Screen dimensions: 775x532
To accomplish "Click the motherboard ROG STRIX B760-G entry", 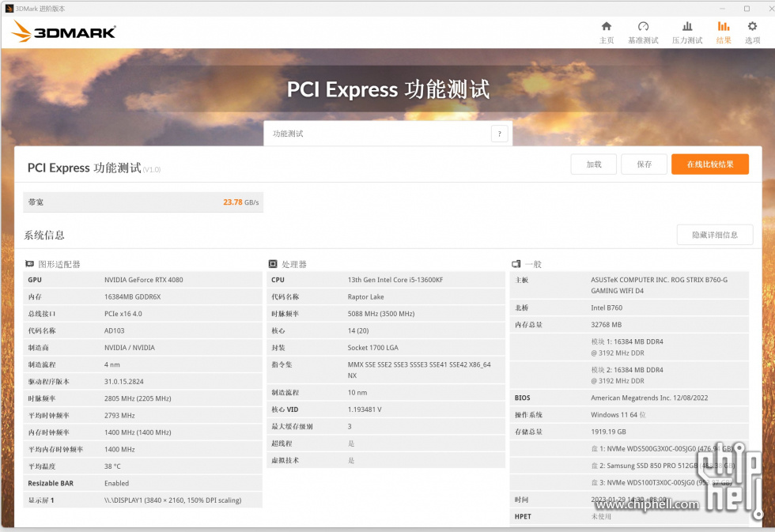I will (x=659, y=285).
